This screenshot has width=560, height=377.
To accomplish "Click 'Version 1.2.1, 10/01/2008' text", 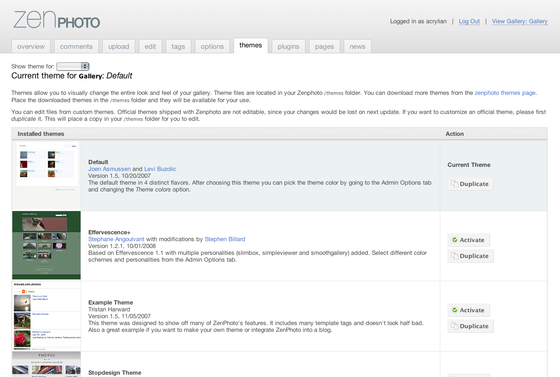I will [122, 246].
